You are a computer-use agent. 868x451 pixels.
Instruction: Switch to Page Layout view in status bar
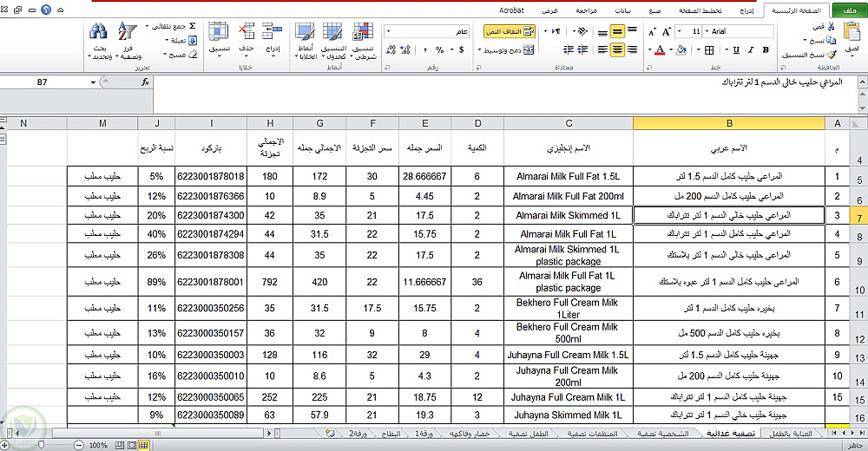(x=131, y=445)
